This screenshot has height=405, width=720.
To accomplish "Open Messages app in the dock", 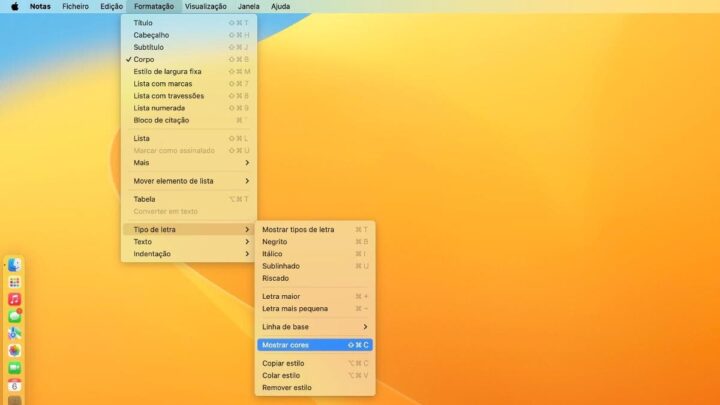I will tap(14, 316).
